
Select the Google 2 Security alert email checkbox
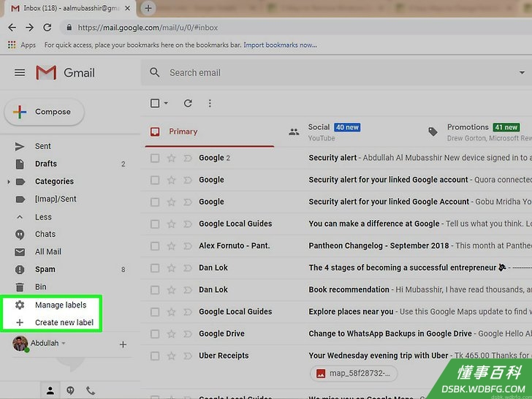155,158
